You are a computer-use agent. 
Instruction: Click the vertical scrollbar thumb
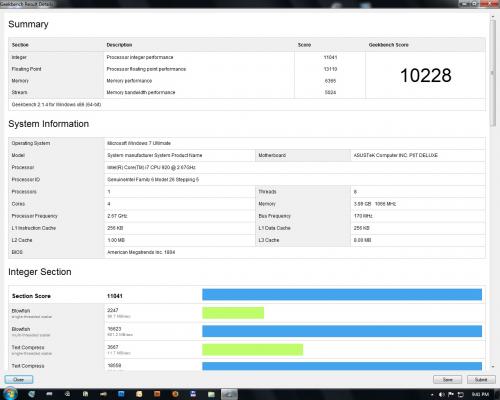[493, 73]
